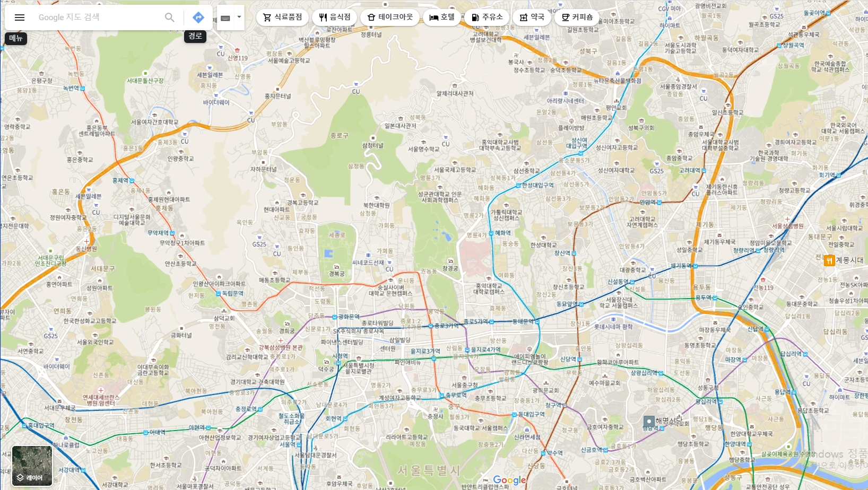Screen dimensions: 868x490
Task: Focus the Google 지도 검색 field
Action: (x=98, y=17)
